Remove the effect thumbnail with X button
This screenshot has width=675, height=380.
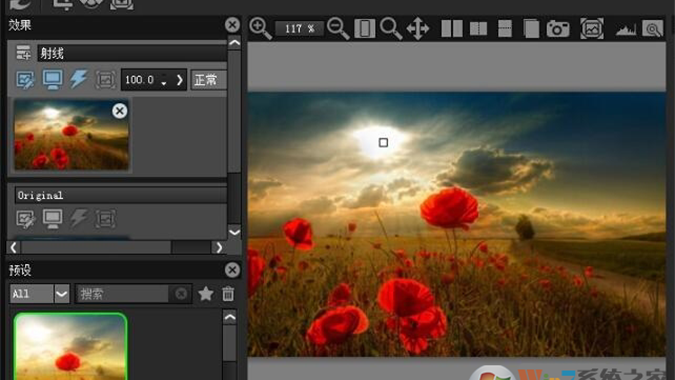tap(120, 111)
